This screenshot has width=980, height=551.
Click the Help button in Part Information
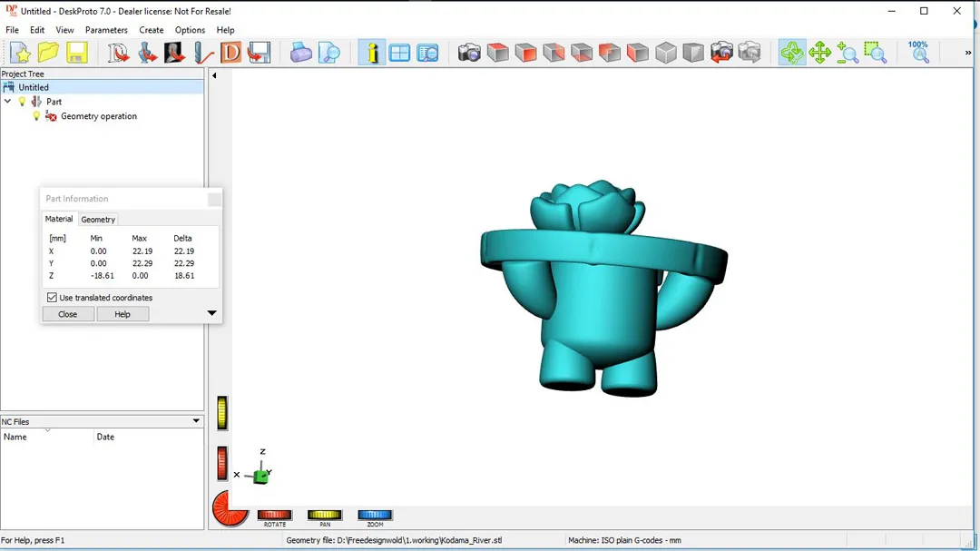click(122, 314)
